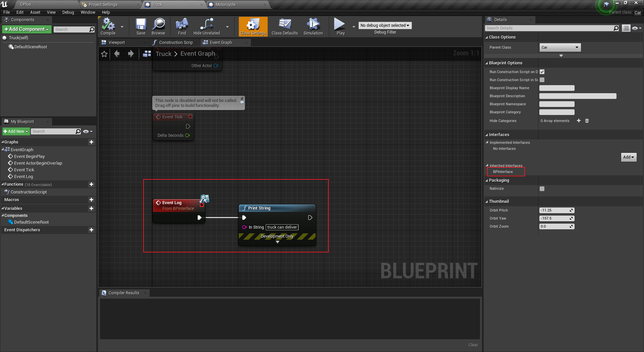Switch to the Viewport tab
Screen dimensions: 644x352
tap(116, 43)
